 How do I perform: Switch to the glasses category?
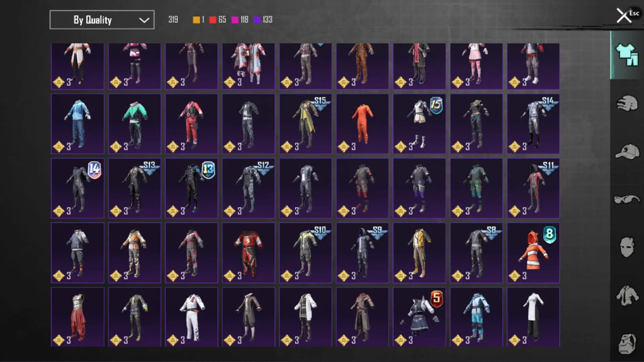click(x=627, y=199)
